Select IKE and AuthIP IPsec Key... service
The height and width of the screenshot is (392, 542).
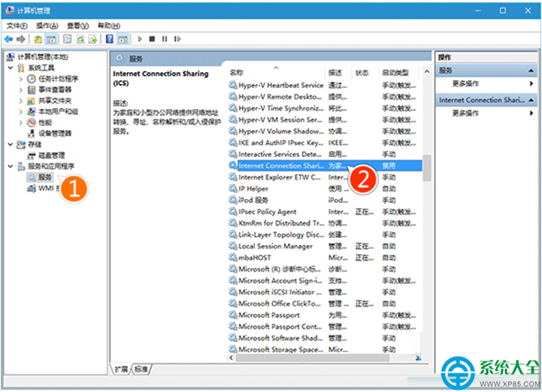325,143
